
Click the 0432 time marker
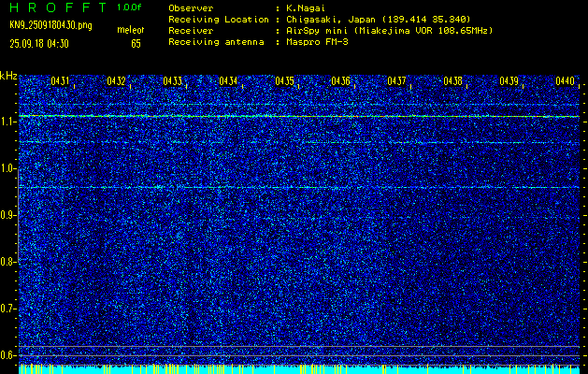coord(116,81)
